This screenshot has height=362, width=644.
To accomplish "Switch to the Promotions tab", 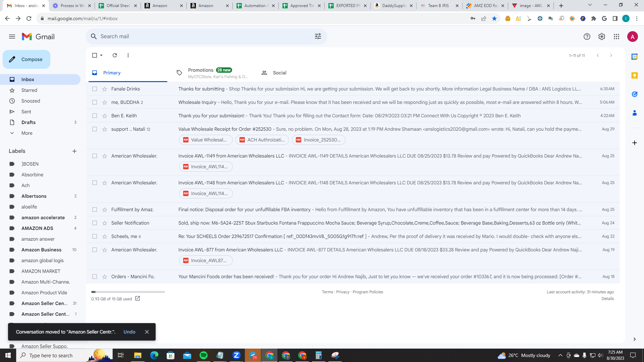I will click(x=213, y=73).
